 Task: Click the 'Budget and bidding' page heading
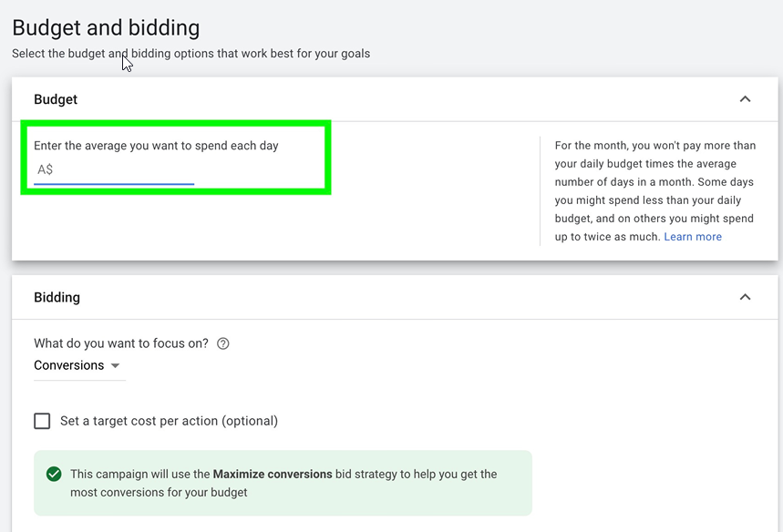click(x=106, y=28)
